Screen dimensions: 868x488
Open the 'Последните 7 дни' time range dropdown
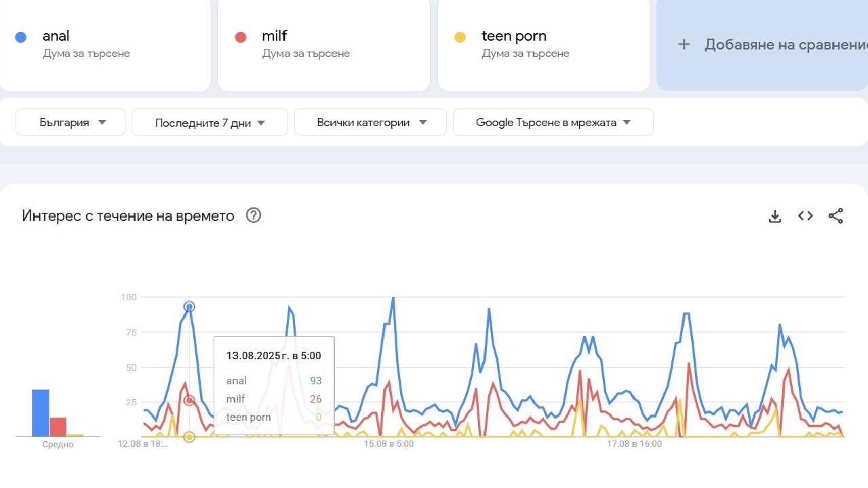point(209,123)
